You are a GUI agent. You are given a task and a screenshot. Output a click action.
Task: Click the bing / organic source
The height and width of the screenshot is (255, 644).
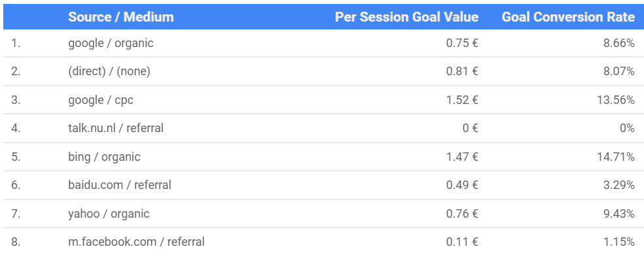coord(105,157)
